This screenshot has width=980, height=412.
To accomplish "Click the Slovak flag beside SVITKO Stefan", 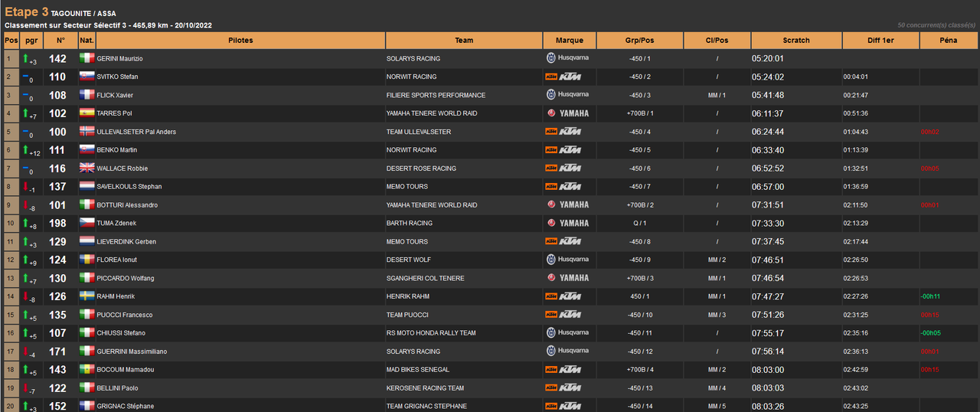I will (87, 77).
